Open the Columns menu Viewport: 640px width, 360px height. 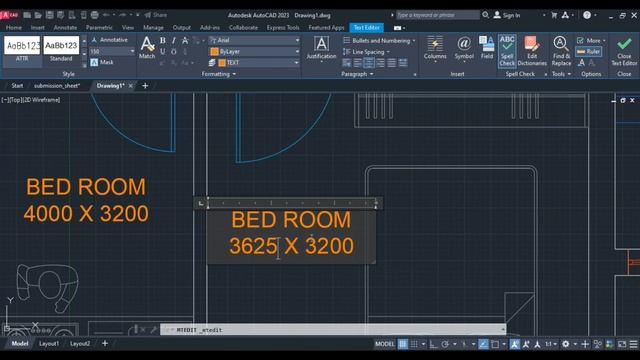tap(435, 49)
